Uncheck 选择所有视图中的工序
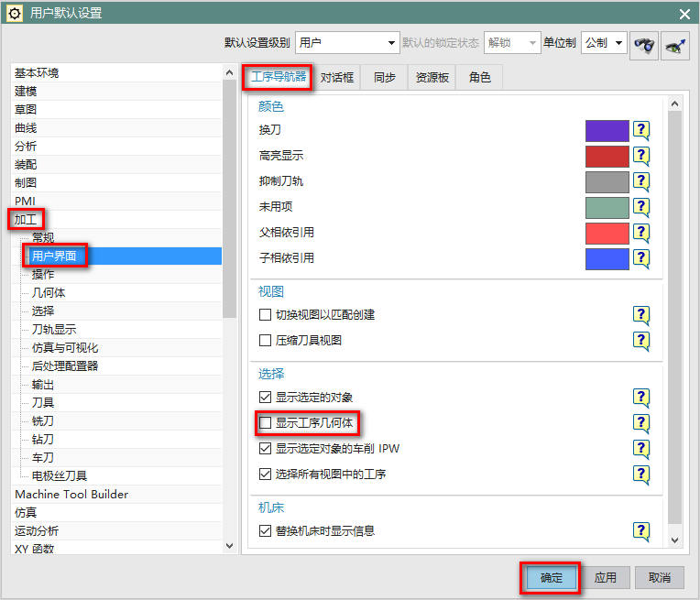The width and height of the screenshot is (700, 600). coord(265,474)
